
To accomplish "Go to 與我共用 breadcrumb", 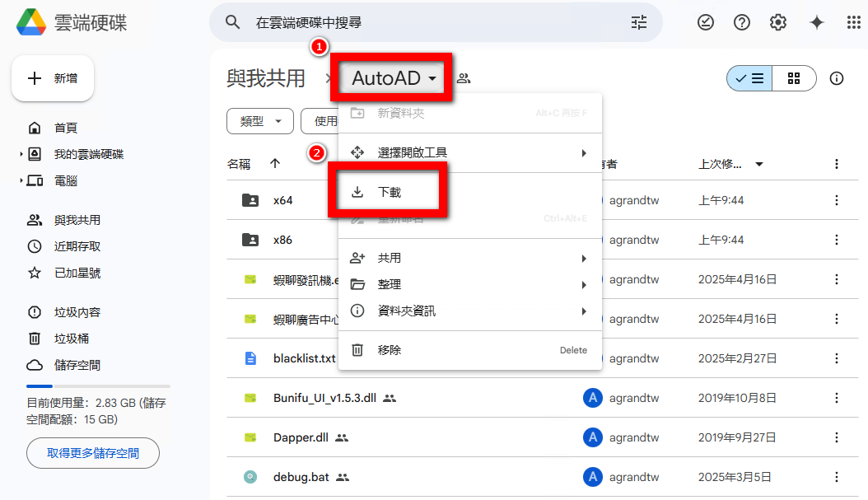I will point(266,78).
